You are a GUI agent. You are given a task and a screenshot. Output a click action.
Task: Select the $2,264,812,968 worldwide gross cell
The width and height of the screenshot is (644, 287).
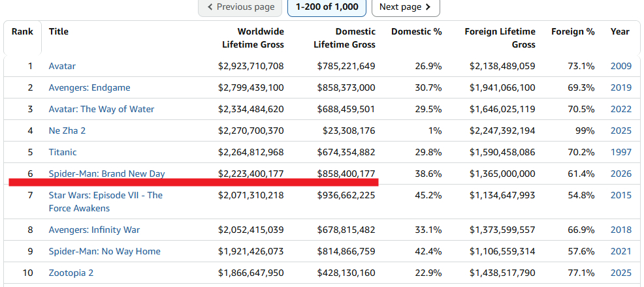pos(251,152)
